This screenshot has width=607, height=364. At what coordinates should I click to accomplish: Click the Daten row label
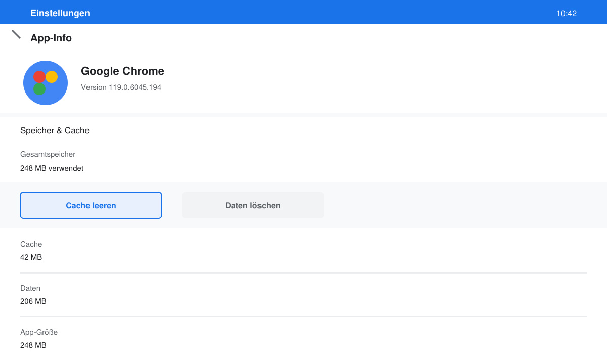pyautogui.click(x=30, y=288)
